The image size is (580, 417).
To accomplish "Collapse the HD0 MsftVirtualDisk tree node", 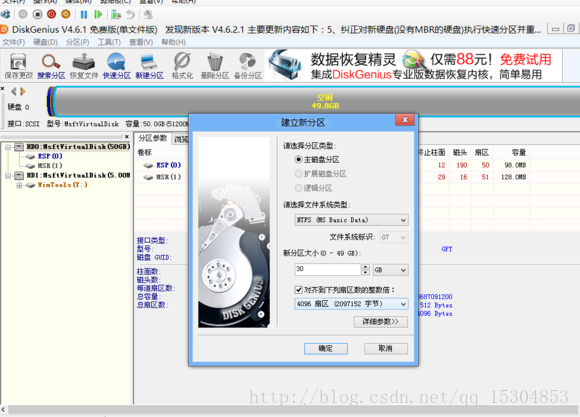I will 8,147.
